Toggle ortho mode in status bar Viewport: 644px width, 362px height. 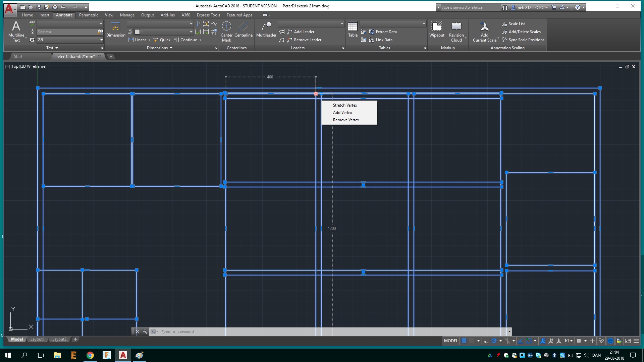[x=486, y=341]
